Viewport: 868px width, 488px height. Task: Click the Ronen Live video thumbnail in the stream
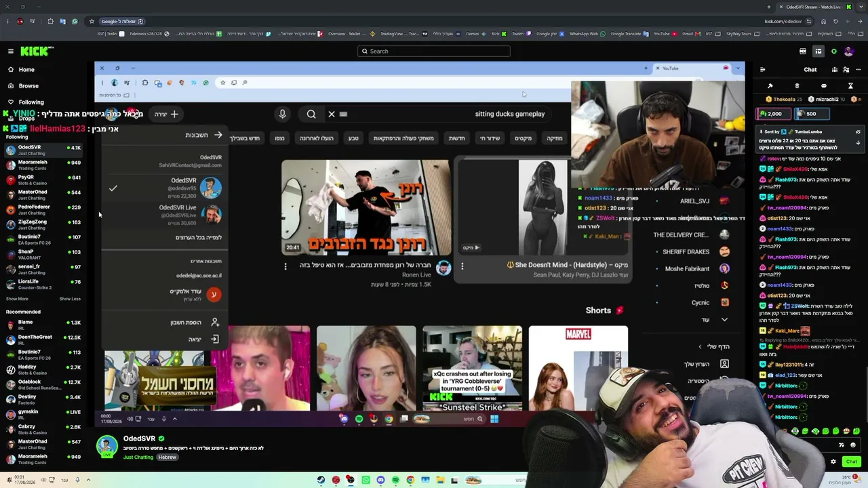[366, 207]
